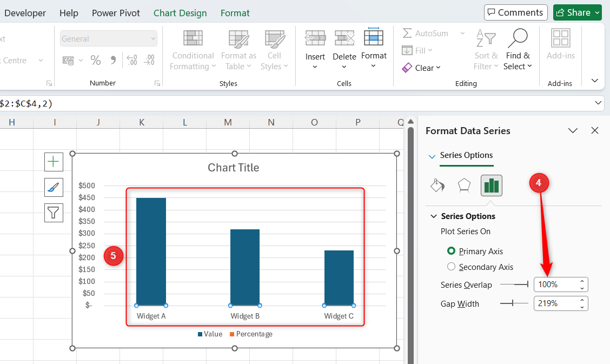The height and width of the screenshot is (364, 610).
Task: Switch to the Format ribbon tab
Action: click(x=235, y=13)
